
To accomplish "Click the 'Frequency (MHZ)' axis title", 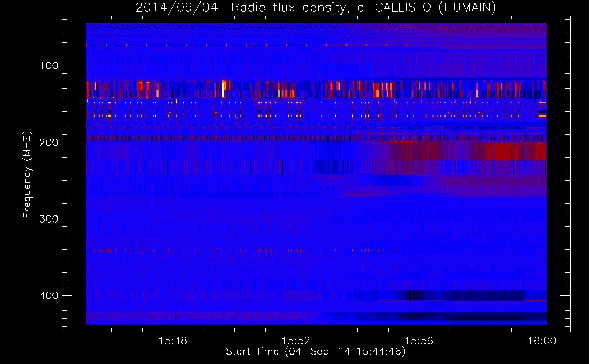I will click(x=27, y=174).
